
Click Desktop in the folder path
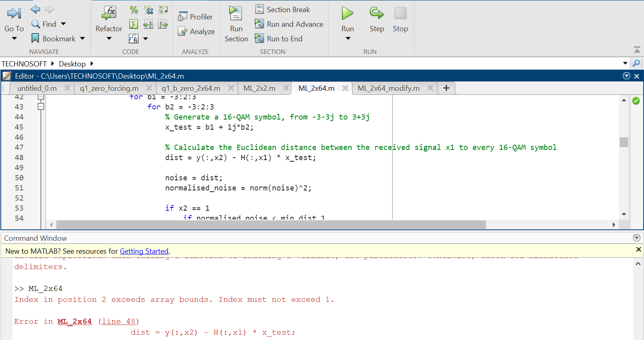tap(72, 64)
